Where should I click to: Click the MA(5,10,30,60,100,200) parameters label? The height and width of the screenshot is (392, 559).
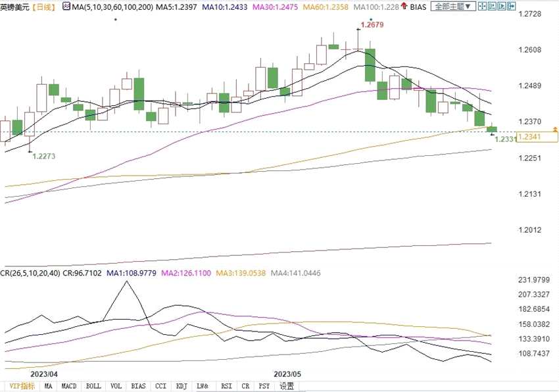(112, 7)
